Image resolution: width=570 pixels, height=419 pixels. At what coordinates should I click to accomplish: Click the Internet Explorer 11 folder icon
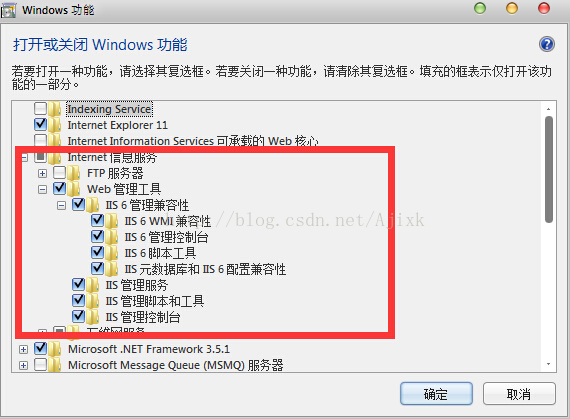coord(55,125)
